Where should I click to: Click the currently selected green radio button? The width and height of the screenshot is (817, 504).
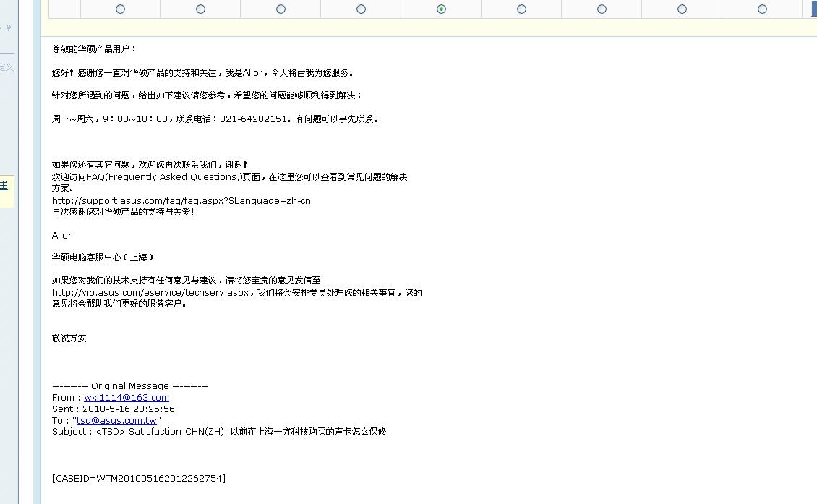(441, 9)
